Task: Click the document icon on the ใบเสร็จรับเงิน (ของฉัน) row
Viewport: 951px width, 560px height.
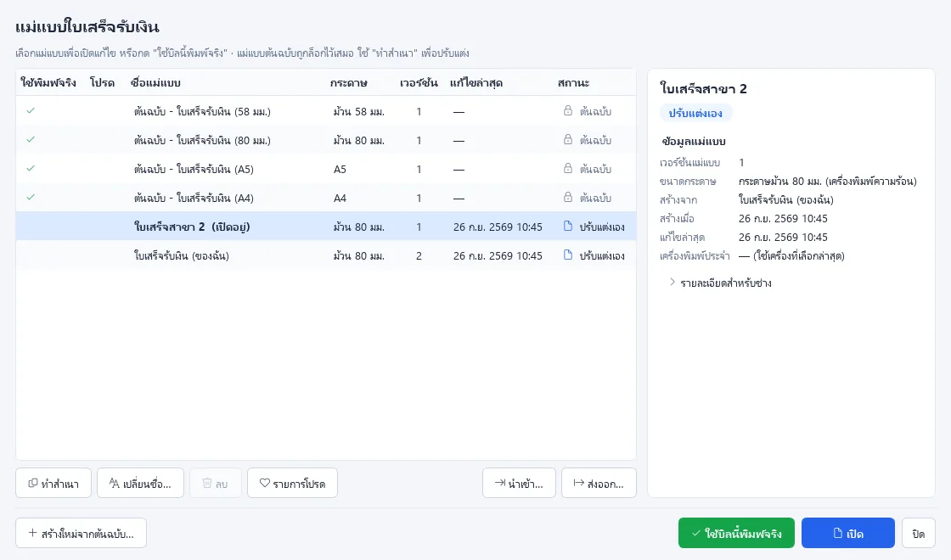Action: (568, 255)
